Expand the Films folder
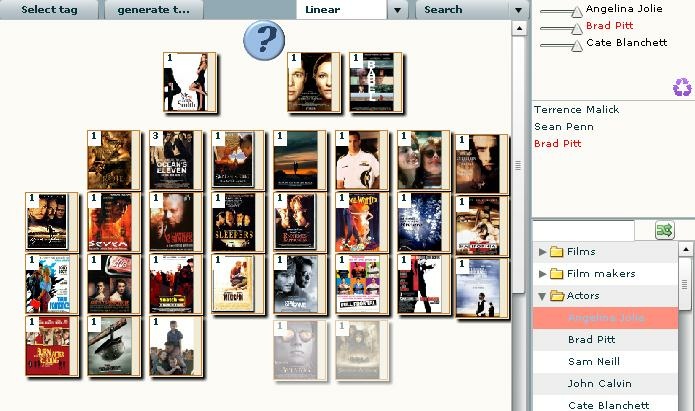Screen dimensions: 695x411 point(542,252)
